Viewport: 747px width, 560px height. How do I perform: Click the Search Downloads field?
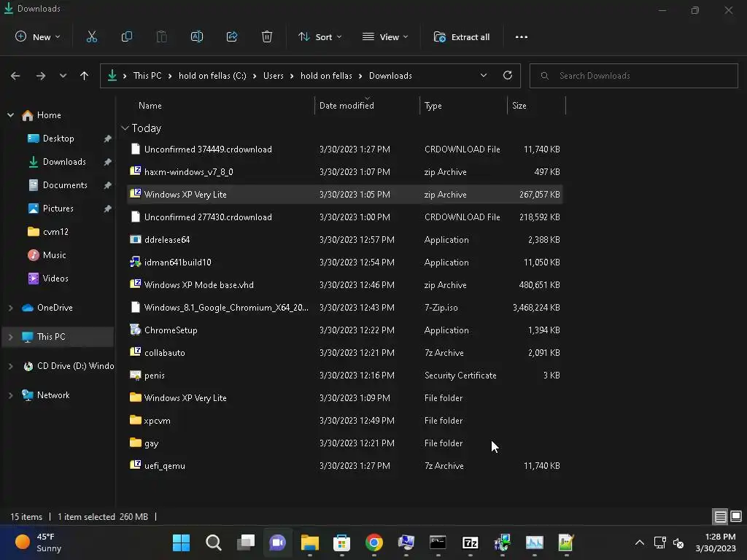(634, 76)
